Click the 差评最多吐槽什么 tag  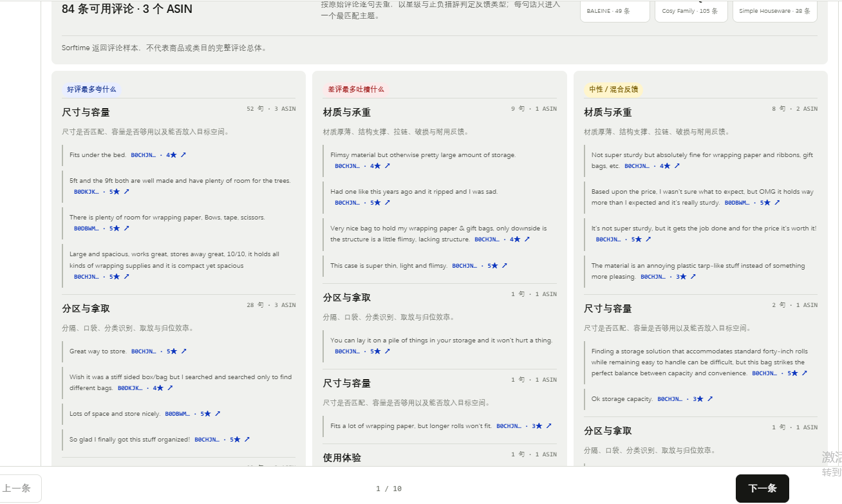pyautogui.click(x=356, y=89)
